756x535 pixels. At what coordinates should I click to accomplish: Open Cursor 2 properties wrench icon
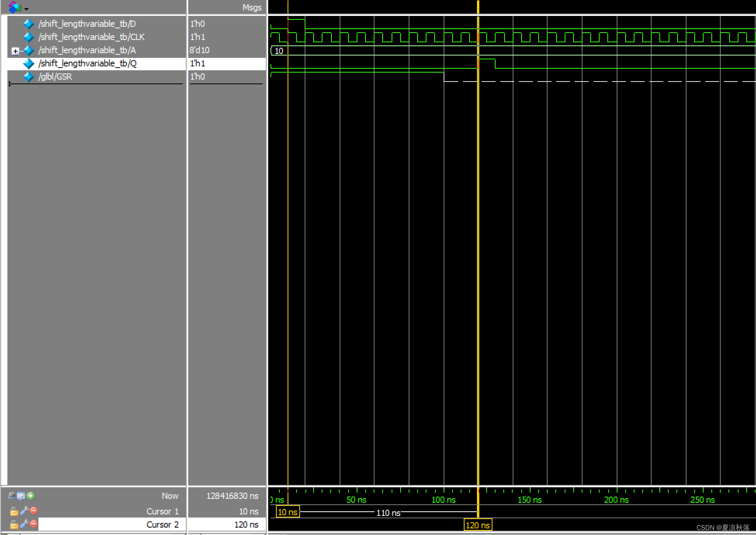24,524
